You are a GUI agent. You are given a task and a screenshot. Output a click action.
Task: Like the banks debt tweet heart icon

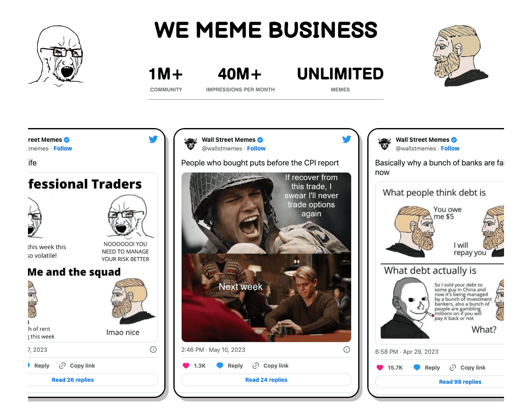[x=380, y=368]
